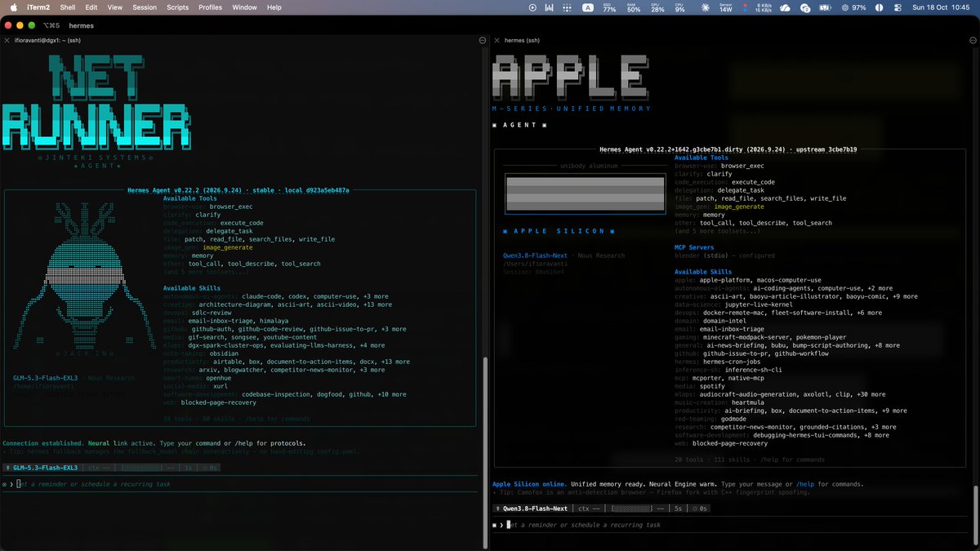This screenshot has height=551, width=980.
Task: Click the fan status menu bar icon
Action: [x=706, y=7]
